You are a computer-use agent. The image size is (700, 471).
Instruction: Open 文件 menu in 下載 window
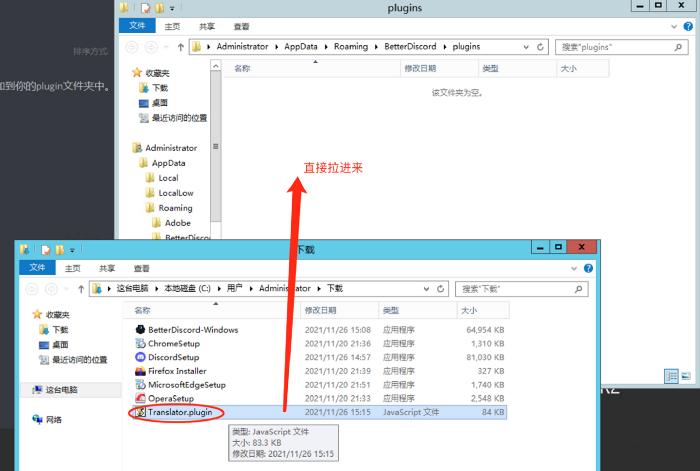coord(37,267)
